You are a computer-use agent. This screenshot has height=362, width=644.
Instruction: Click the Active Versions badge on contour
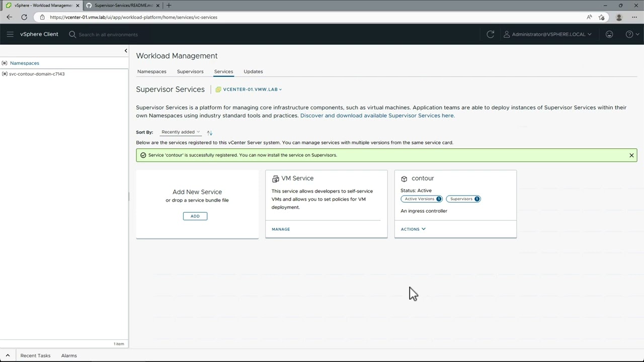422,199
